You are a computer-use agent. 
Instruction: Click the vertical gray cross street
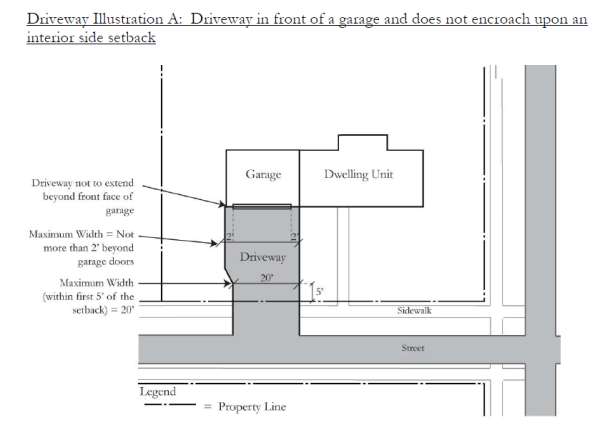(540, 240)
